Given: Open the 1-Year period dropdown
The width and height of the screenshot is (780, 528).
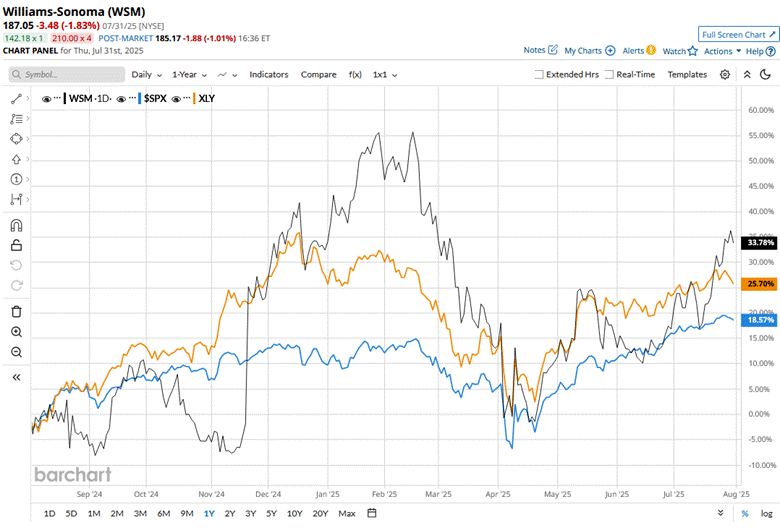Looking at the screenshot, I should tap(190, 75).
